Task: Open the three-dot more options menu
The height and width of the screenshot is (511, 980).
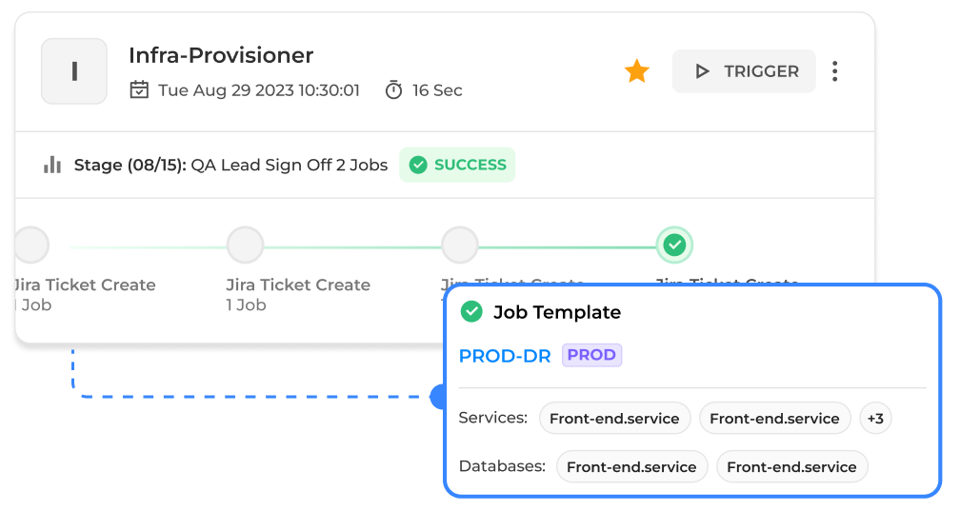Action: click(835, 71)
